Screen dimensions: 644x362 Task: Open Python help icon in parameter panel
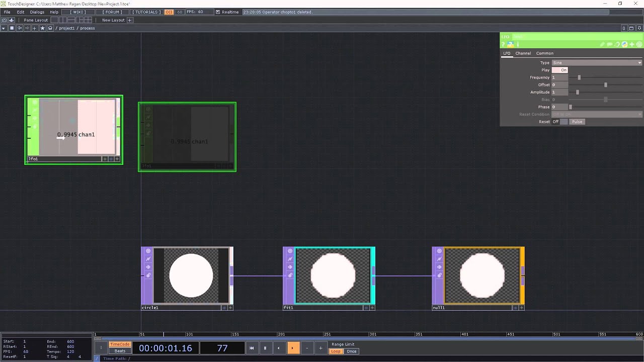pyautogui.click(x=510, y=44)
